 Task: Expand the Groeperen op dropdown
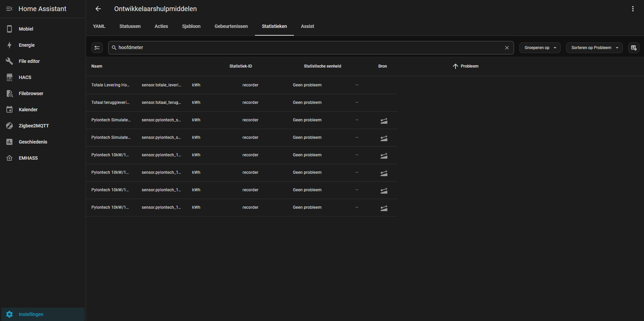pos(540,48)
